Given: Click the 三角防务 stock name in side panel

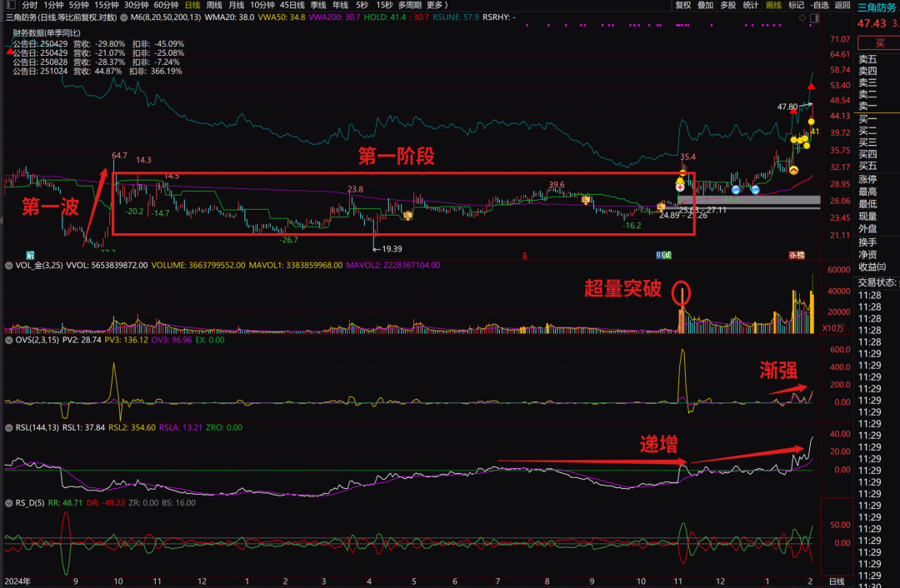Looking at the screenshot, I should tap(877, 7).
